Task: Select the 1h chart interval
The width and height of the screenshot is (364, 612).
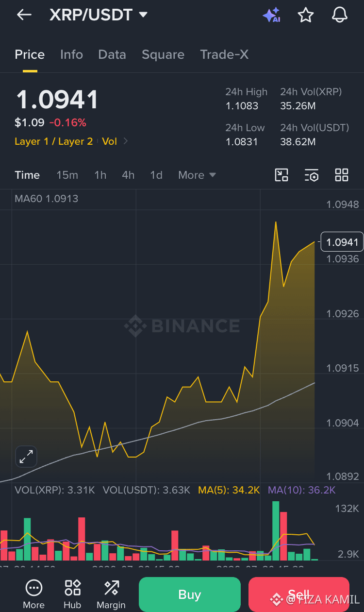Action: [x=100, y=175]
